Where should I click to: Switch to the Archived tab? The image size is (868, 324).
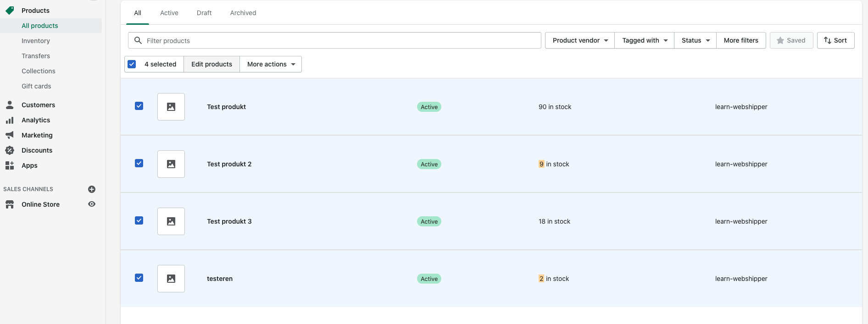coord(243,13)
